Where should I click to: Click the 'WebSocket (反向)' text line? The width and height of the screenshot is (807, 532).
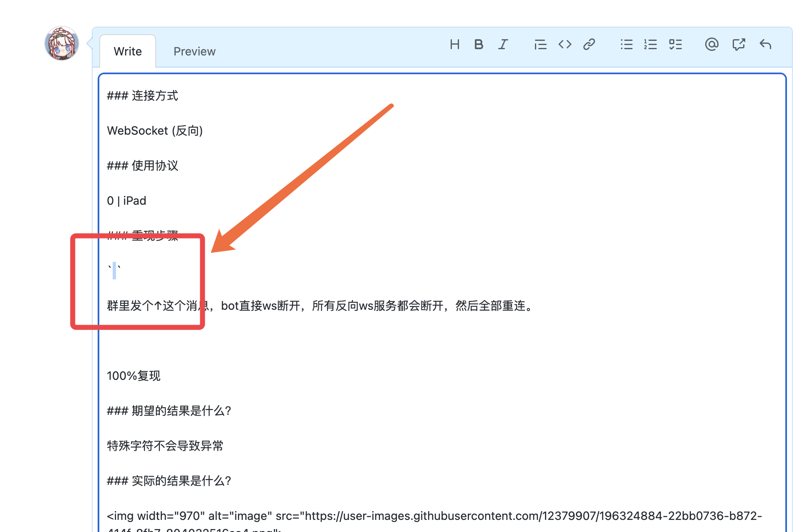[155, 130]
